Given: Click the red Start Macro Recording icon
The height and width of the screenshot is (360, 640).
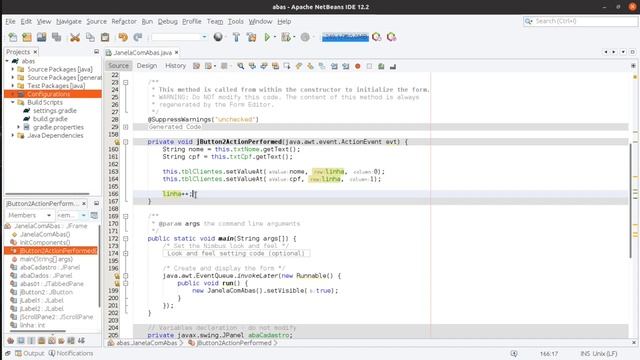Looking at the screenshot, I should click(358, 66).
